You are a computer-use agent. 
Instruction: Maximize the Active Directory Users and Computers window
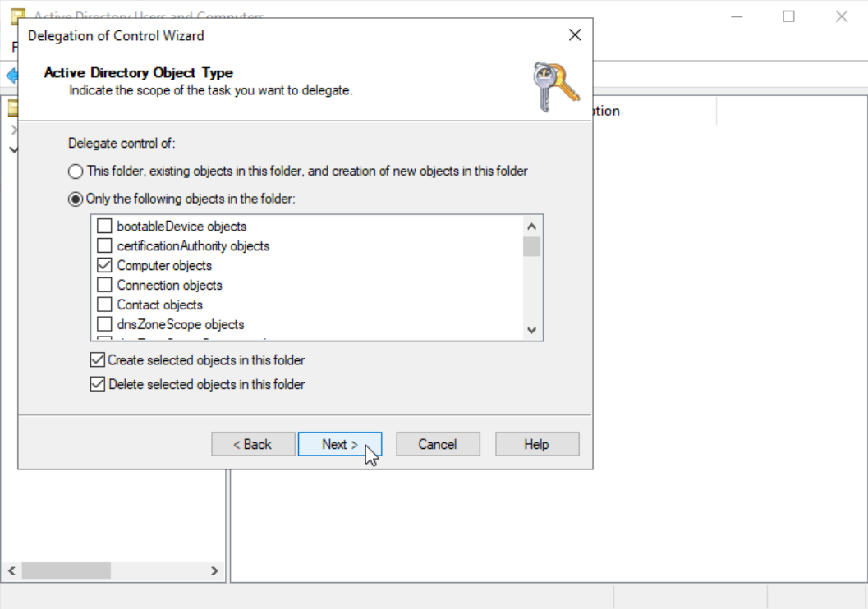pyautogui.click(x=789, y=16)
